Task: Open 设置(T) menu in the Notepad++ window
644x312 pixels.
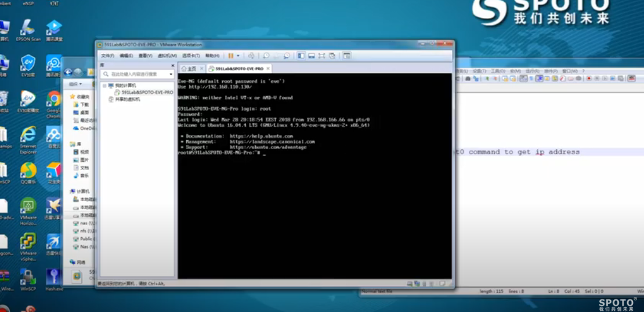Action: pos(479,71)
